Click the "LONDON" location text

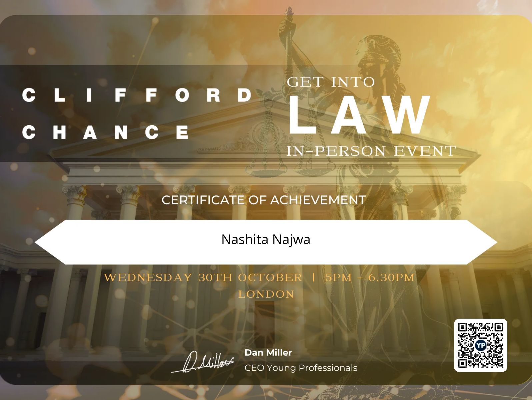pos(266,294)
